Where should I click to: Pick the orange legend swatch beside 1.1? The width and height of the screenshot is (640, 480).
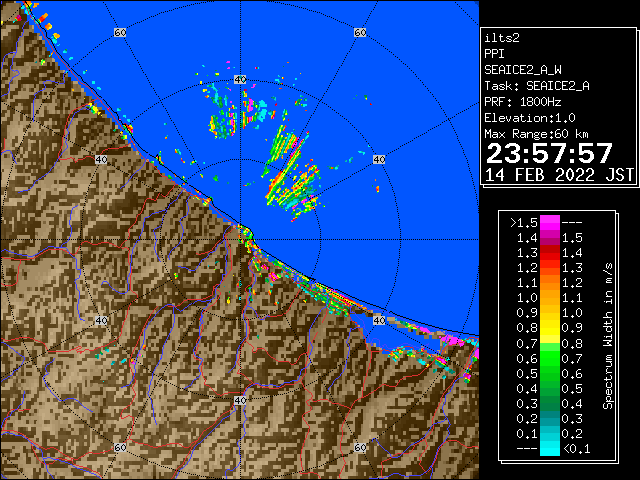(550, 283)
